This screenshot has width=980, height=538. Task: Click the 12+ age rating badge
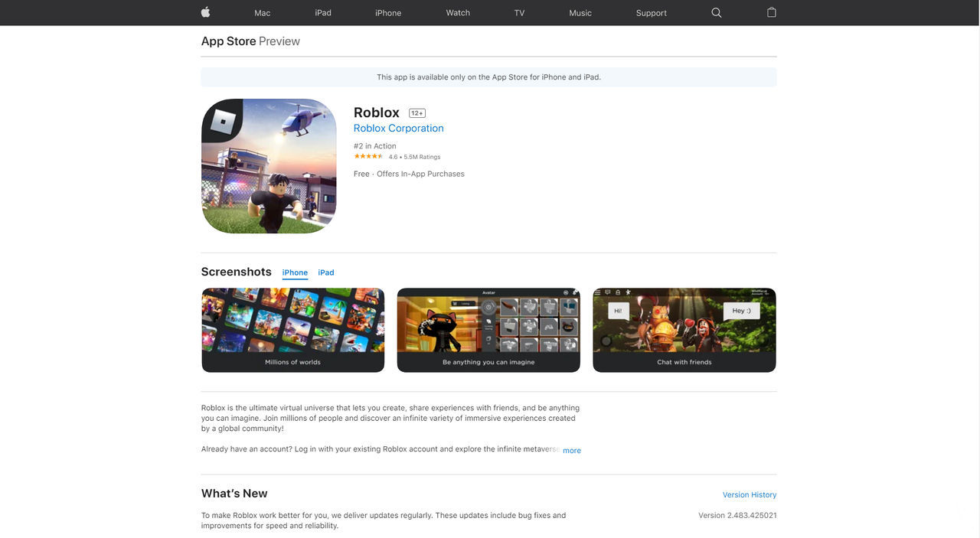pos(417,113)
